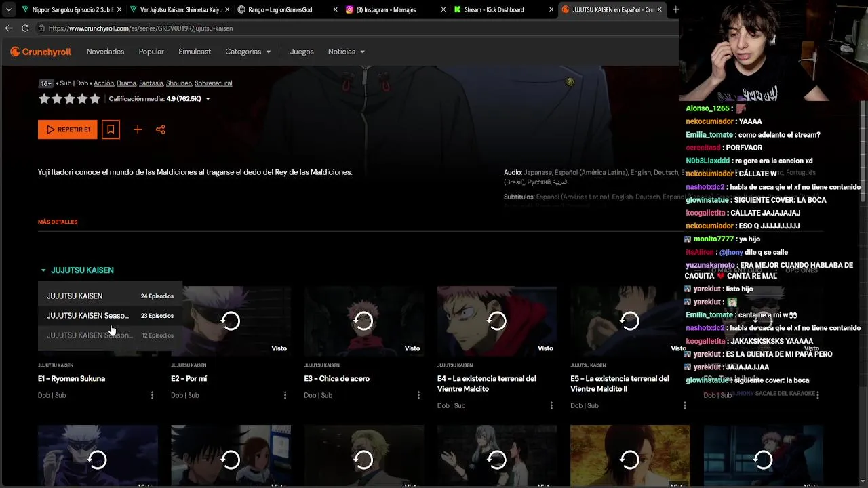Expand the Categorías dropdown
The width and height of the screenshot is (868, 488).
[248, 52]
